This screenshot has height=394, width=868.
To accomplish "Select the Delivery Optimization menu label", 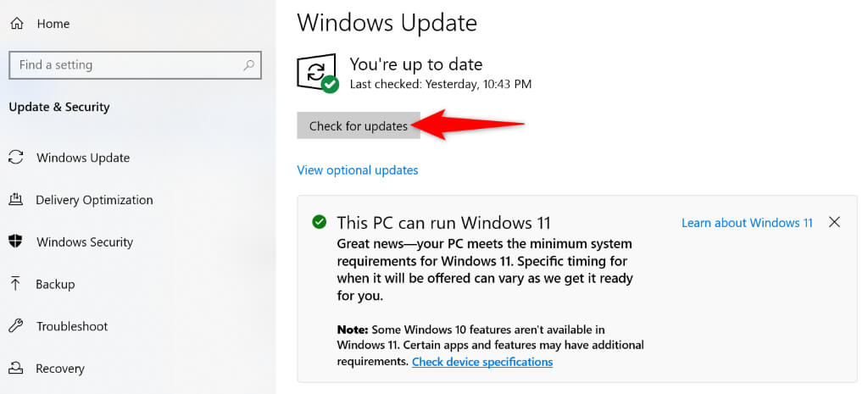I will click(x=94, y=200).
